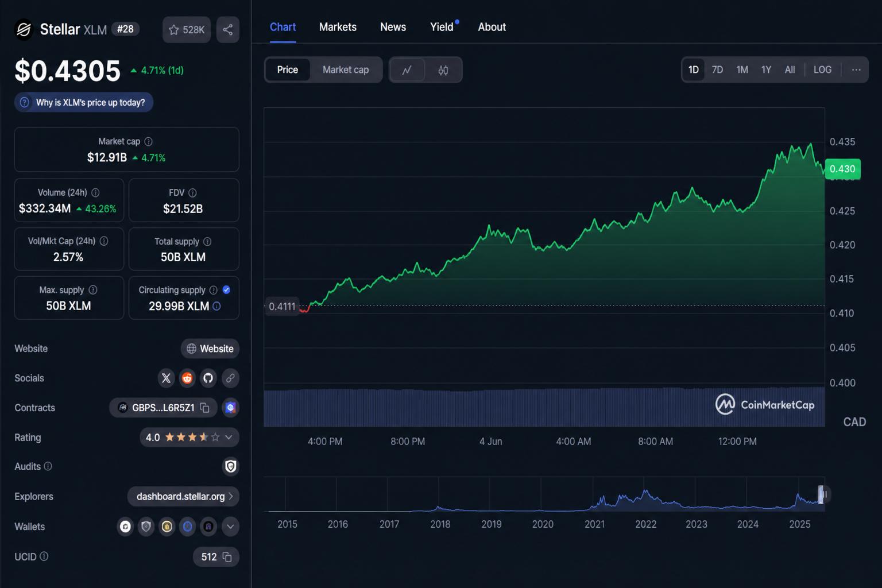The height and width of the screenshot is (588, 882).
Task: Switch to the About tab
Action: point(492,27)
